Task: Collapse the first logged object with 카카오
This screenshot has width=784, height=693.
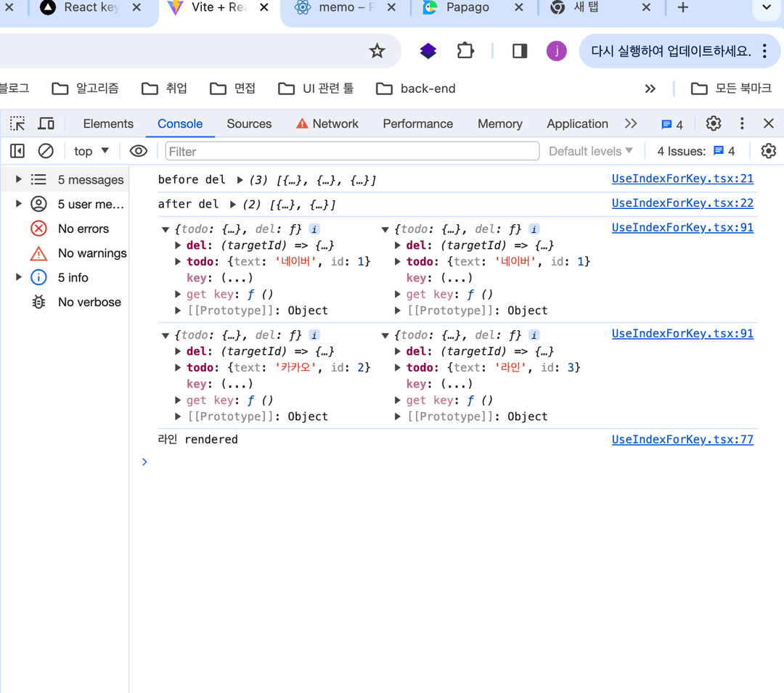Action: [166, 336]
